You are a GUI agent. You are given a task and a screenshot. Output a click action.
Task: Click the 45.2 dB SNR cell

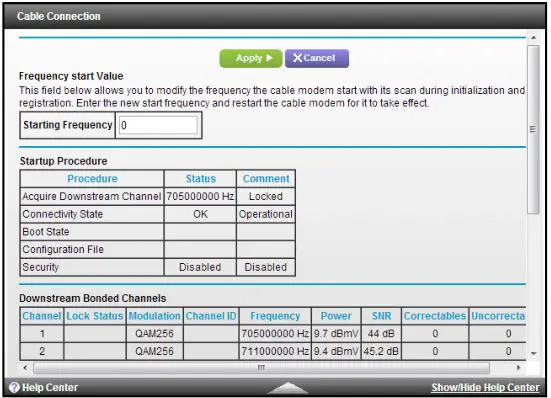pyautogui.click(x=381, y=351)
